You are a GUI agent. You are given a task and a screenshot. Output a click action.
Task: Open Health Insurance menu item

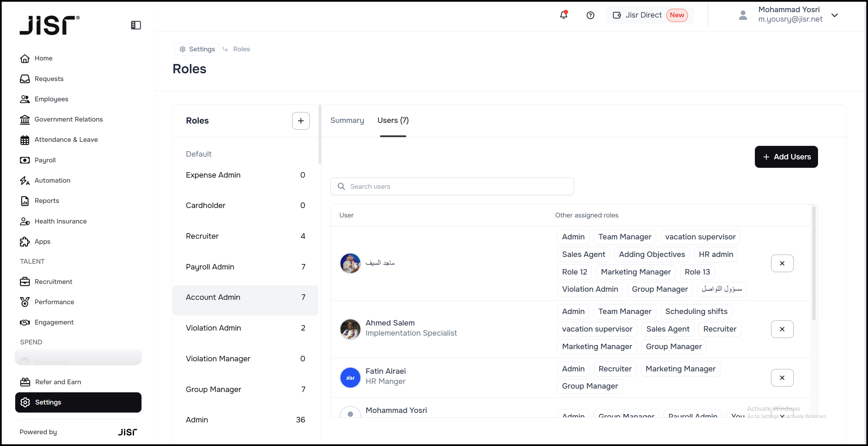click(x=60, y=221)
